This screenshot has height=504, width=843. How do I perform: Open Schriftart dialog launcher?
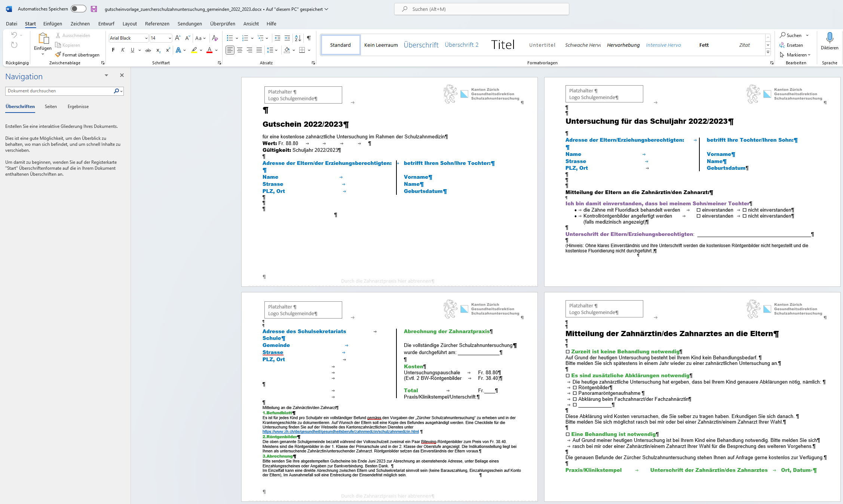coord(220,63)
